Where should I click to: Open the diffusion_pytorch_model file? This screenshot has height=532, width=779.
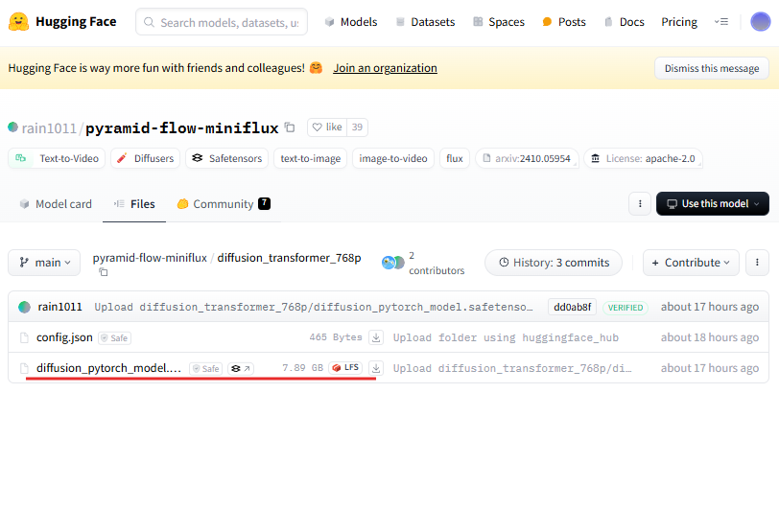tap(108, 368)
